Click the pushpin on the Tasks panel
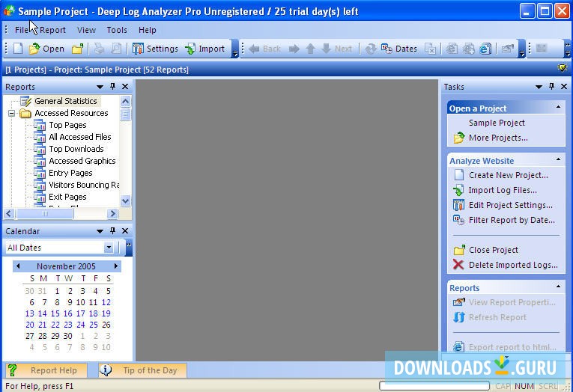 point(551,87)
